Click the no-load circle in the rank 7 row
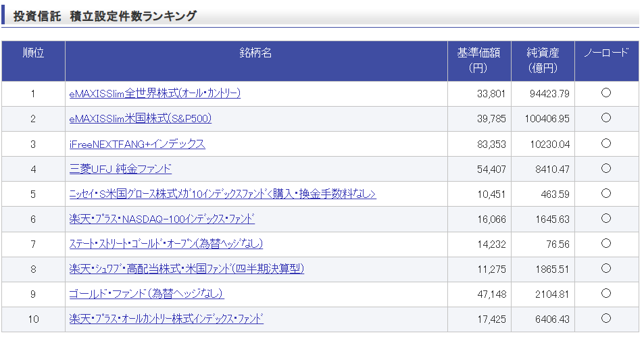The height and width of the screenshot is (337, 644). pyautogui.click(x=605, y=243)
